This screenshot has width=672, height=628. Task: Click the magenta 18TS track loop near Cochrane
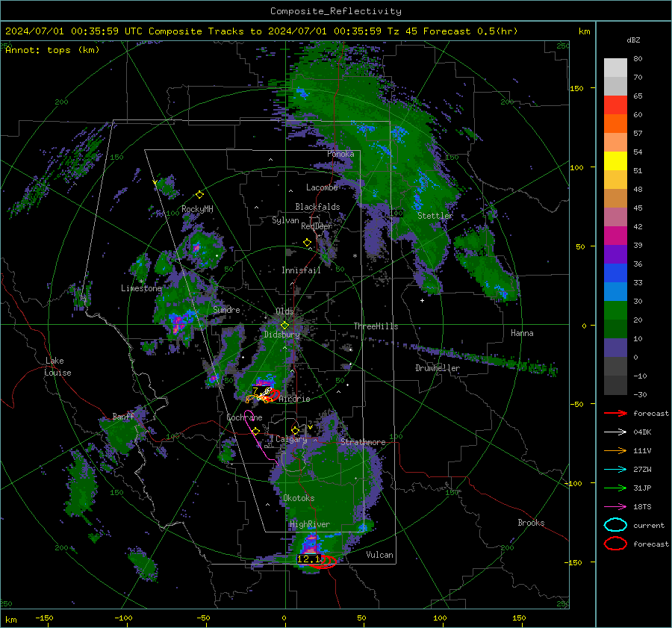[x=260, y=436]
